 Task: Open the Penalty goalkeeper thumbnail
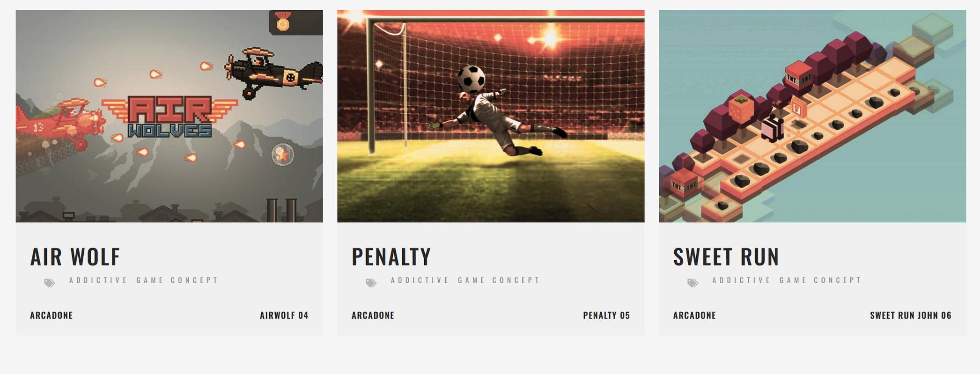(x=491, y=116)
